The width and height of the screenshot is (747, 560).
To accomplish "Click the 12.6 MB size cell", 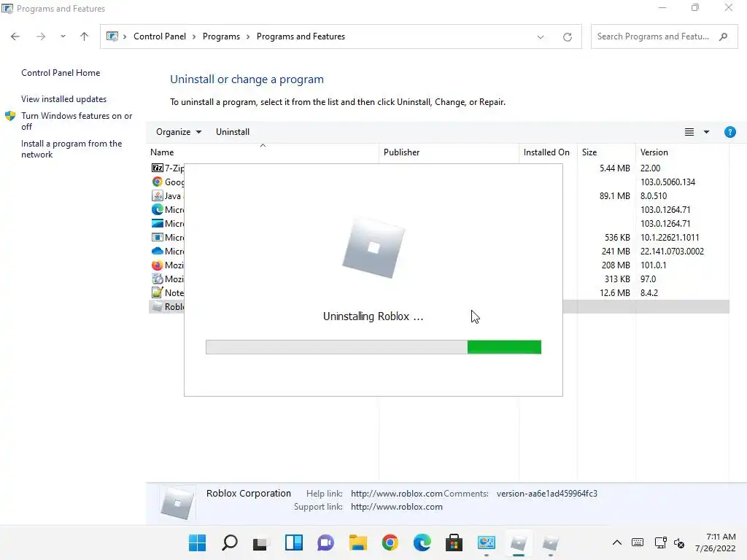I will pos(614,293).
